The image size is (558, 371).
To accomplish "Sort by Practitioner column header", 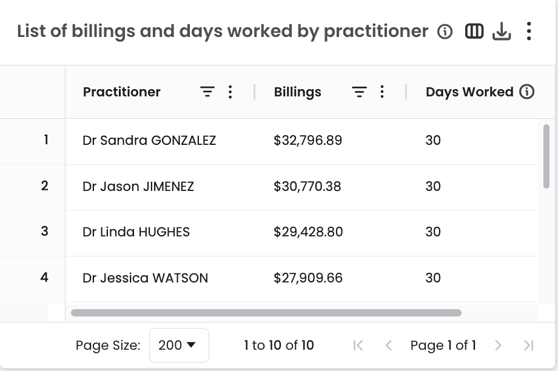I will click(x=122, y=92).
